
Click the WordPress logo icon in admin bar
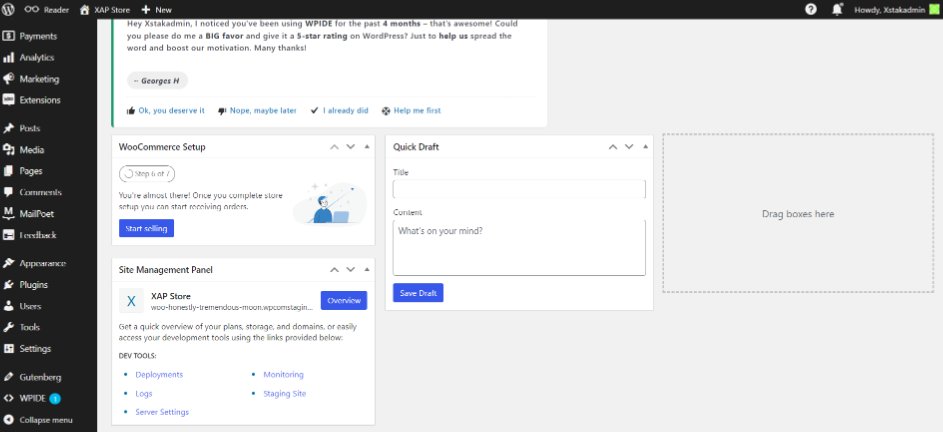(10, 9)
